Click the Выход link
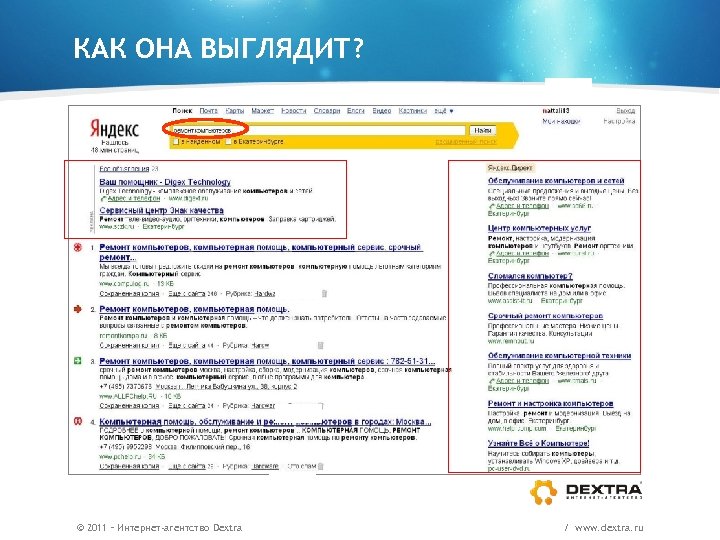Image resolution: width=720 pixels, height=540 pixels. pyautogui.click(x=625, y=111)
